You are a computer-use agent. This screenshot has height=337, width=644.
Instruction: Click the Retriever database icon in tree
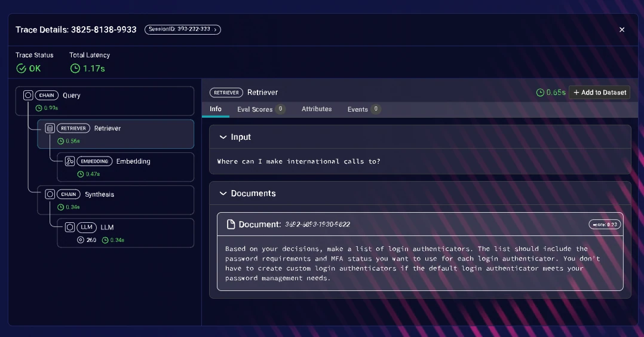pyautogui.click(x=50, y=128)
